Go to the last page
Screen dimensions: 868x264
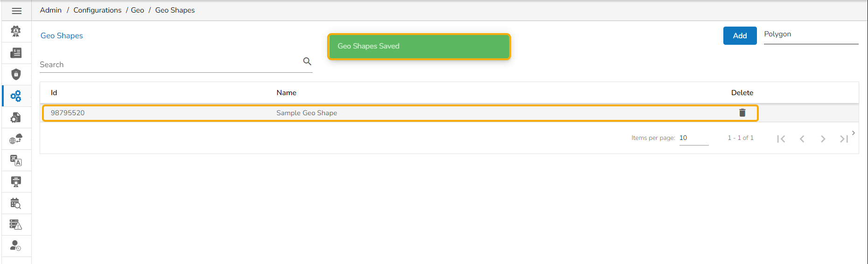click(844, 139)
